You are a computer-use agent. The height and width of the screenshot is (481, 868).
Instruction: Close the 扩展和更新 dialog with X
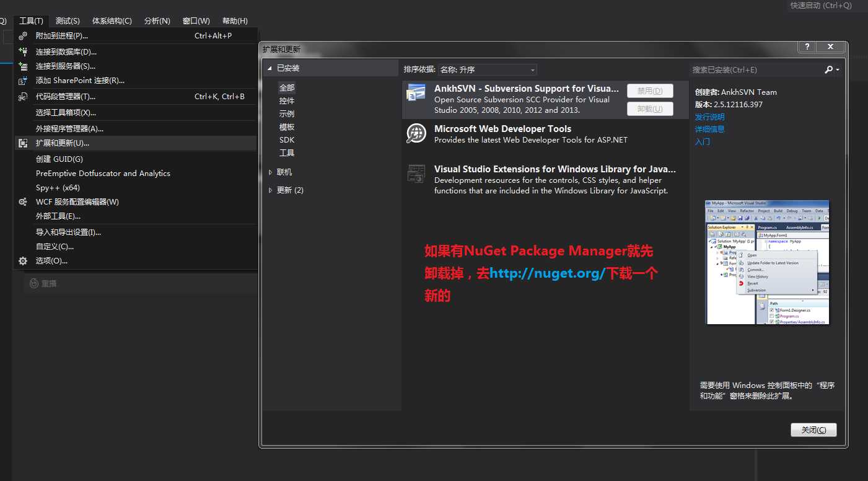[831, 47]
